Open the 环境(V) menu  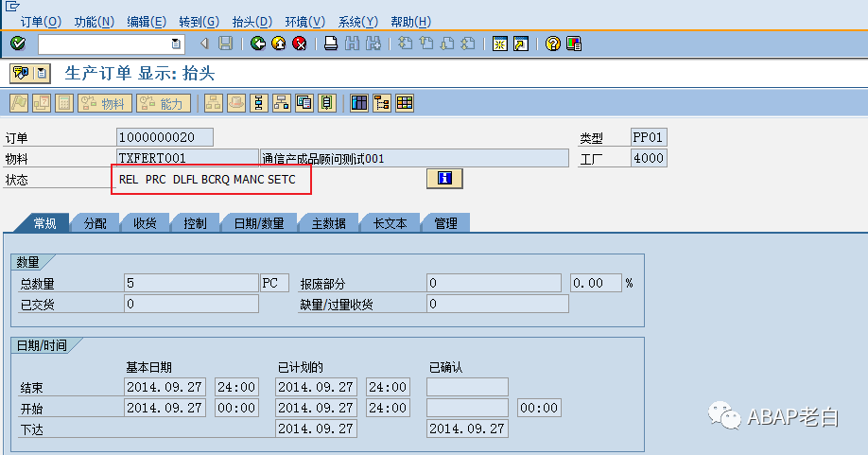pyautogui.click(x=305, y=22)
